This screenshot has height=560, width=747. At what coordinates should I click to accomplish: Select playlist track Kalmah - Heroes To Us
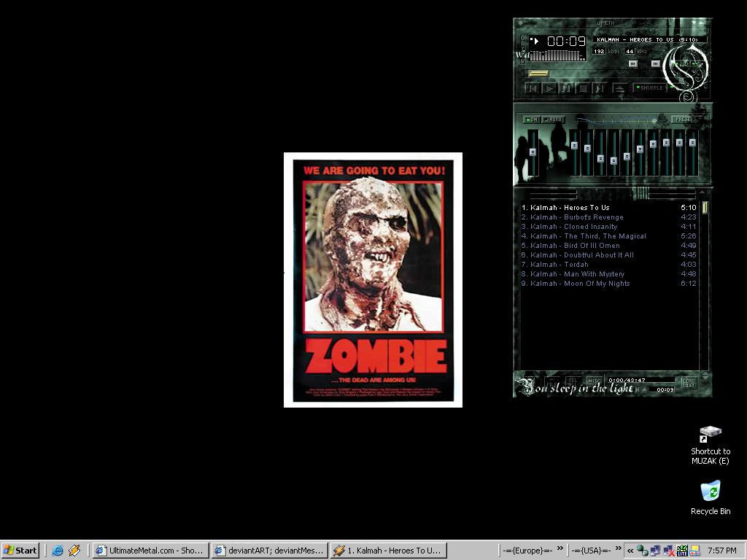(x=609, y=208)
